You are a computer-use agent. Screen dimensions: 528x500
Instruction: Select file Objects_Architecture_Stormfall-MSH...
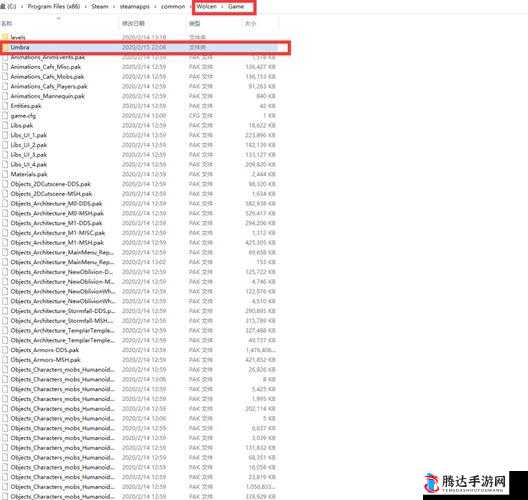click(x=62, y=321)
